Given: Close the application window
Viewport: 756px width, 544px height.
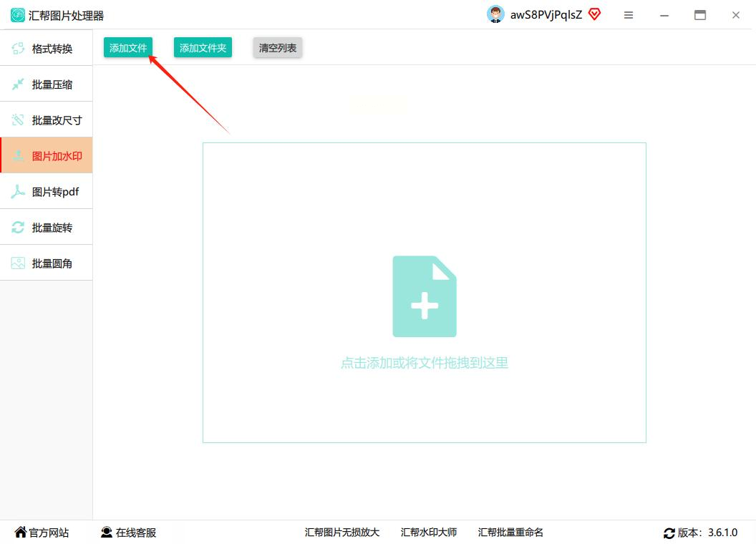Looking at the screenshot, I should 736,15.
